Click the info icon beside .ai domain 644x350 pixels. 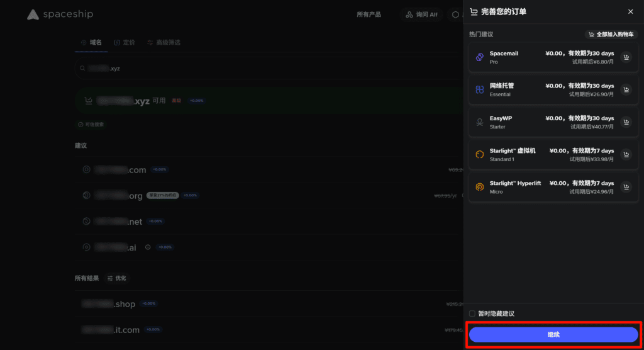coord(148,247)
